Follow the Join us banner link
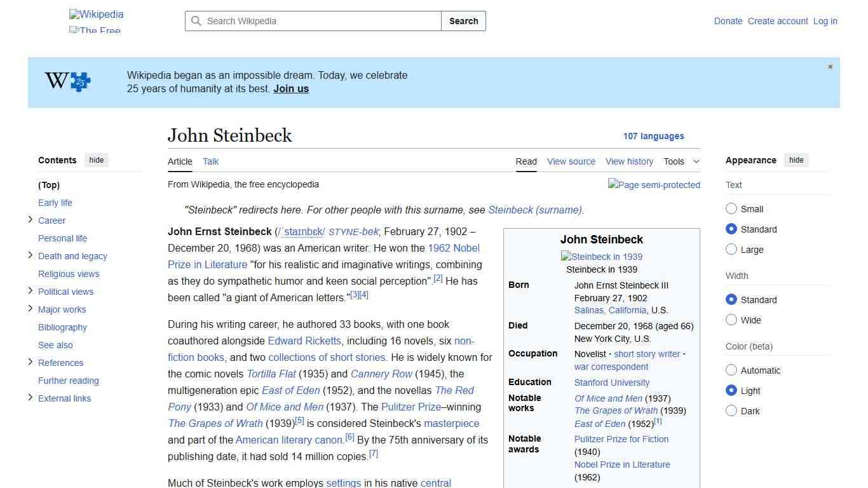This screenshot has height=488, width=868. [x=290, y=88]
